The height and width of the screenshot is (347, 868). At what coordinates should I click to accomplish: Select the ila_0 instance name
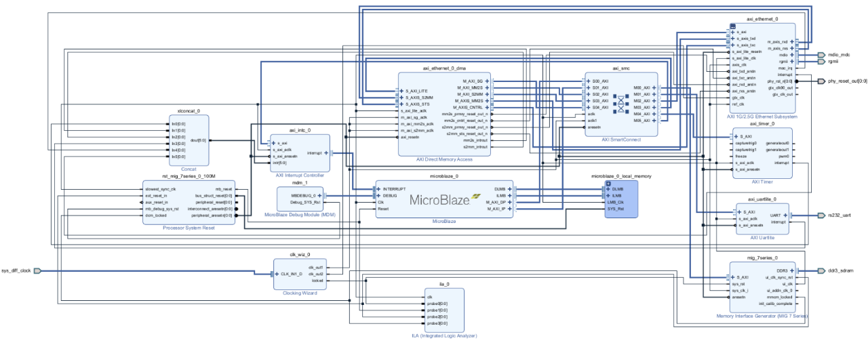pyautogui.click(x=444, y=284)
